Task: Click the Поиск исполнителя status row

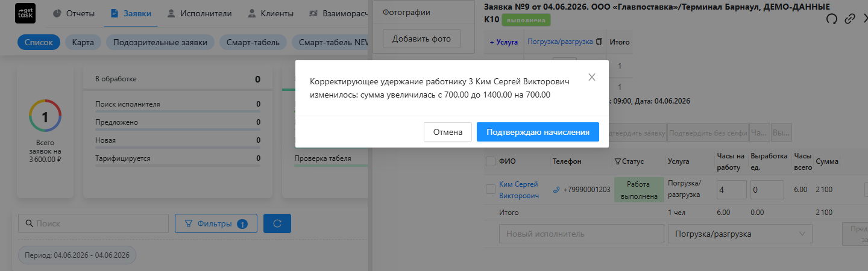Action: [x=178, y=104]
